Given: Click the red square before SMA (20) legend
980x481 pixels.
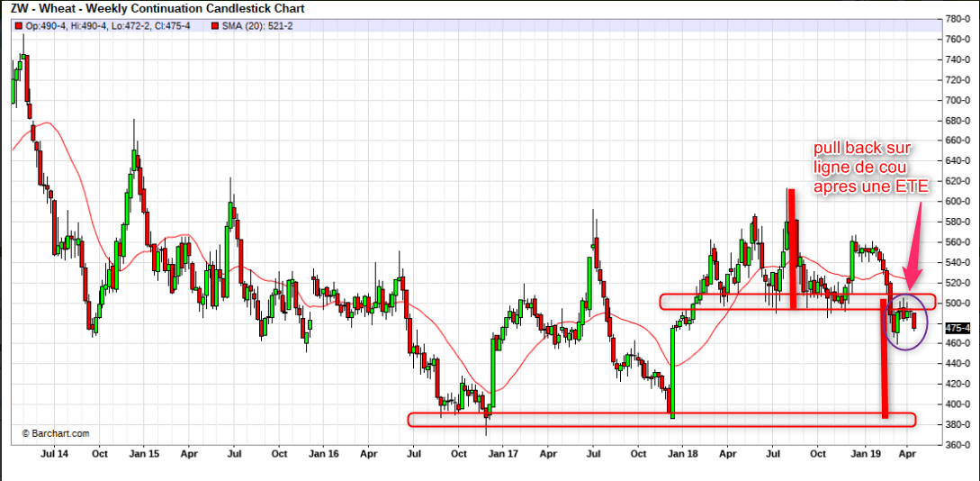Looking at the screenshot, I should 213,26.
